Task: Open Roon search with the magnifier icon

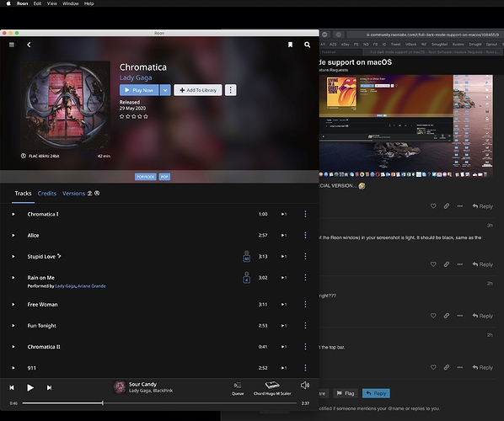Action: 308,45
